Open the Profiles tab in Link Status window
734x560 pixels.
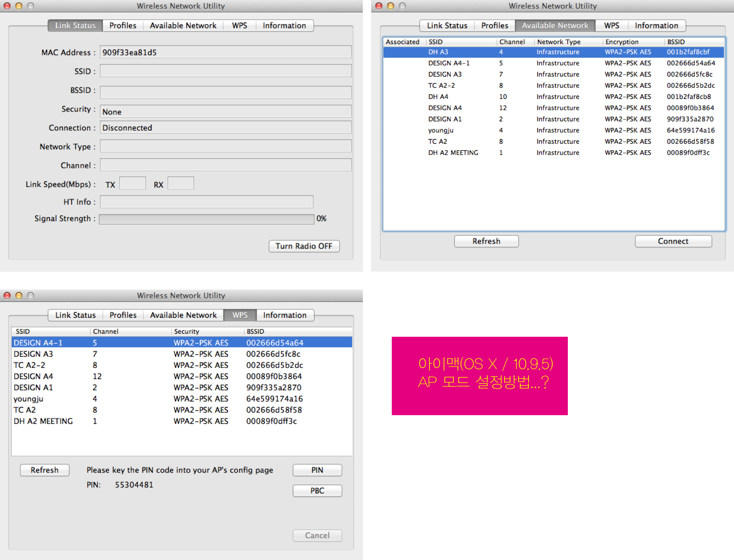(x=123, y=26)
